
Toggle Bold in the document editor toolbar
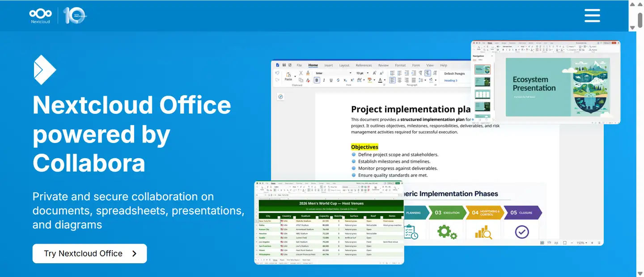(317, 80)
